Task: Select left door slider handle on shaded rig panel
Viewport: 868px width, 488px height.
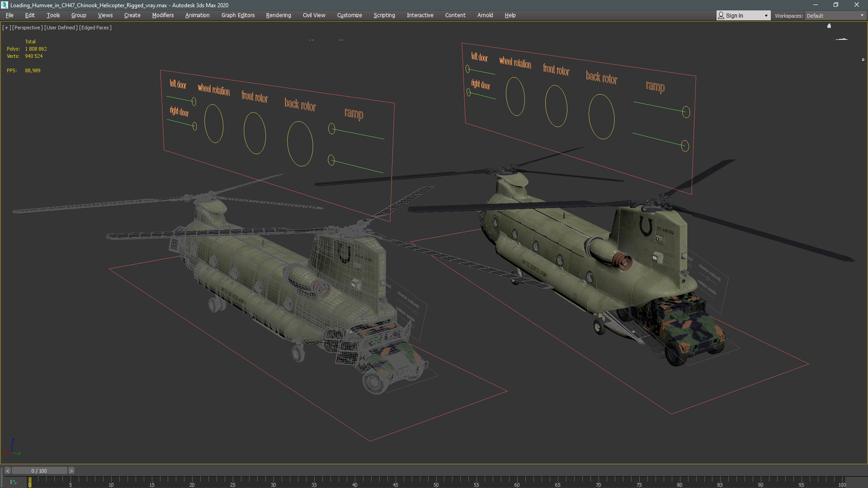Action: pyautogui.click(x=468, y=69)
